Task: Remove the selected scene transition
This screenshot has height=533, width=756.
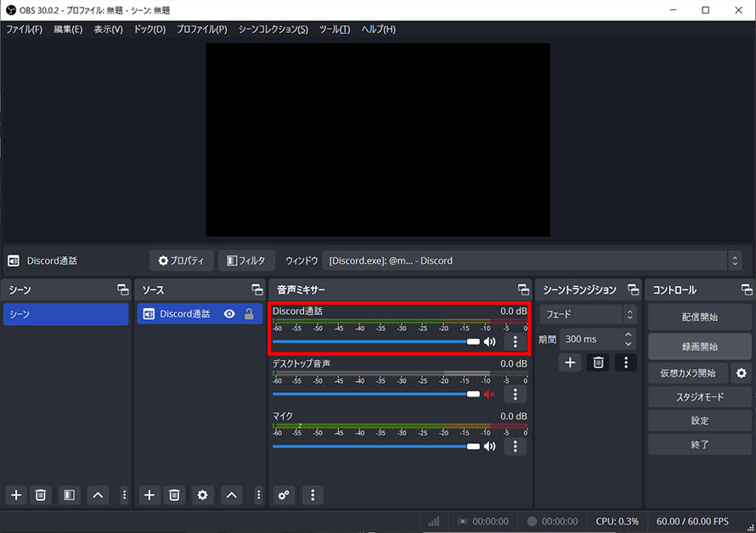Action: click(598, 362)
